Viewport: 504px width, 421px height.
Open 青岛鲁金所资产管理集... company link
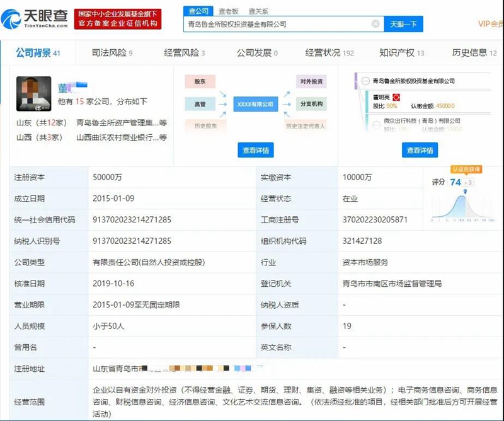click(122, 122)
